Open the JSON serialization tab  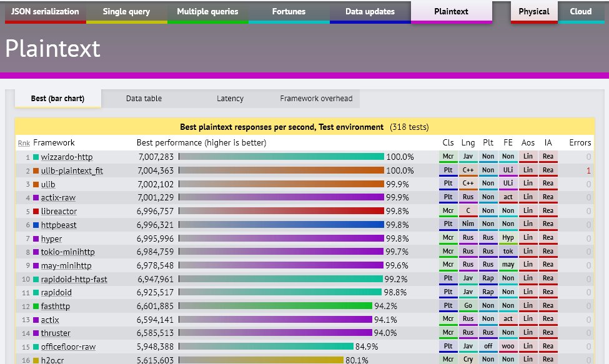coord(45,12)
